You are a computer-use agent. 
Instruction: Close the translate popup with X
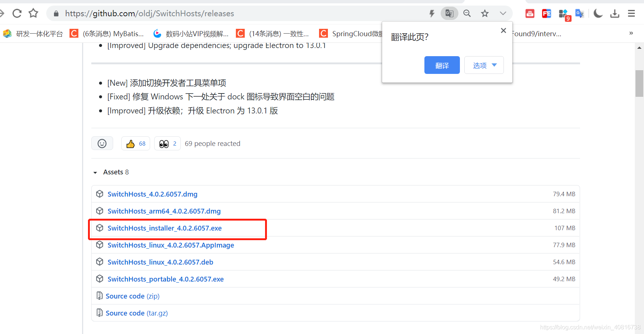pos(503,31)
